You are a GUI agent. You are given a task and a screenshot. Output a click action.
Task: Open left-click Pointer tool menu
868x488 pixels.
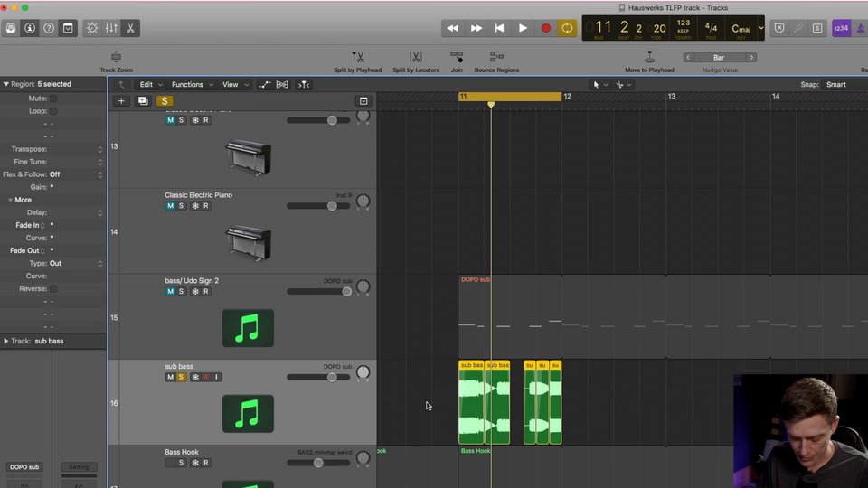tap(600, 85)
